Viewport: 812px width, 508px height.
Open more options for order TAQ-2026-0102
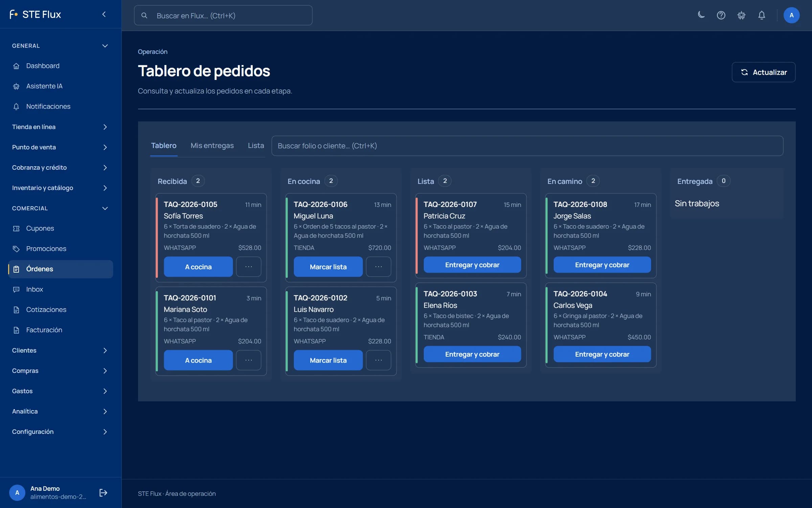(379, 360)
